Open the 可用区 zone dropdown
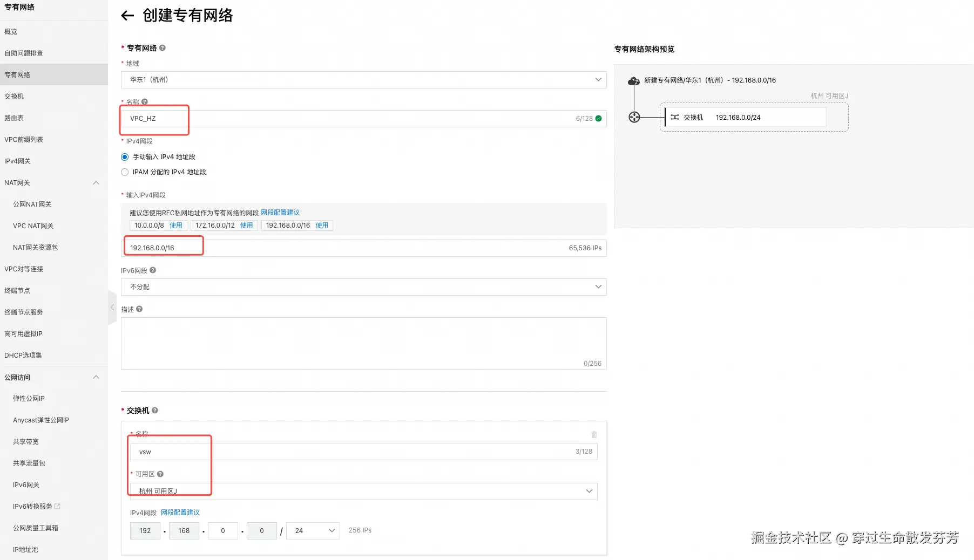Viewport: 974px width, 560px height. pos(364,491)
